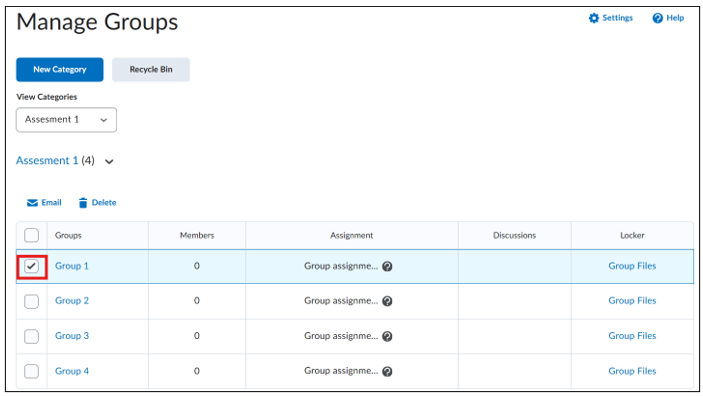Viewport: 703px width, 396px height.
Task: Click help icon beside Group 3 assignment
Action: 387,336
